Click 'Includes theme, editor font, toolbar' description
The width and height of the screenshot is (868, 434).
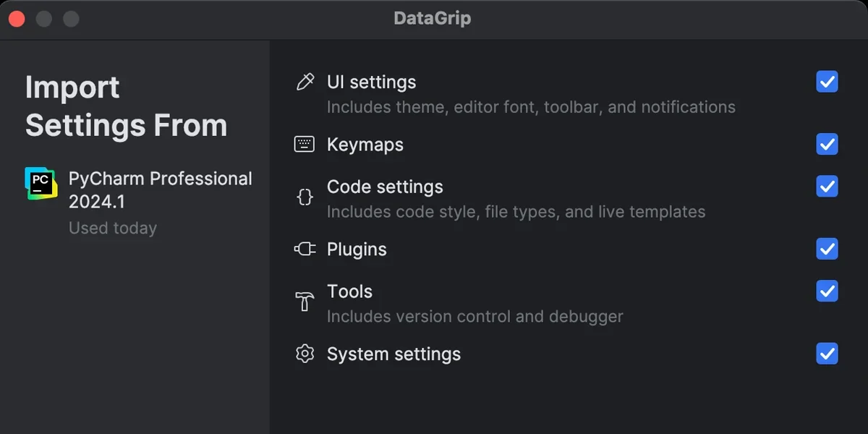(x=531, y=107)
